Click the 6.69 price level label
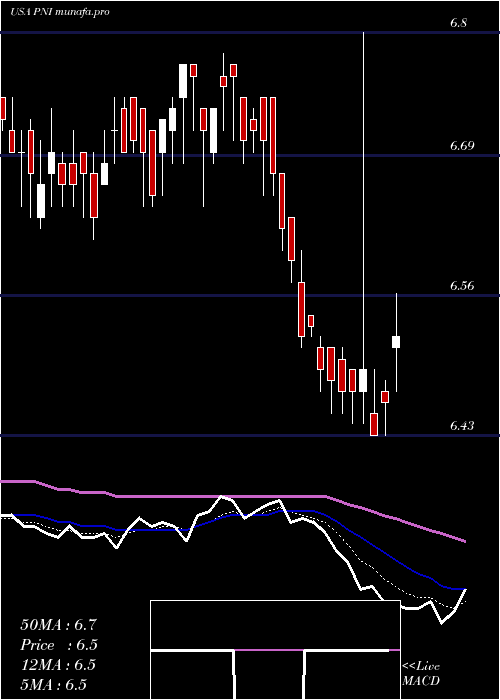Image resolution: width=500 pixels, height=700 pixels. pos(462,146)
